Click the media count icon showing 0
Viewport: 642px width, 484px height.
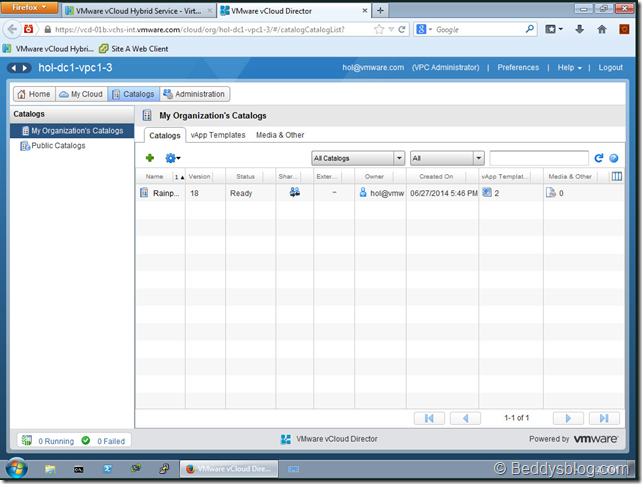[551, 192]
